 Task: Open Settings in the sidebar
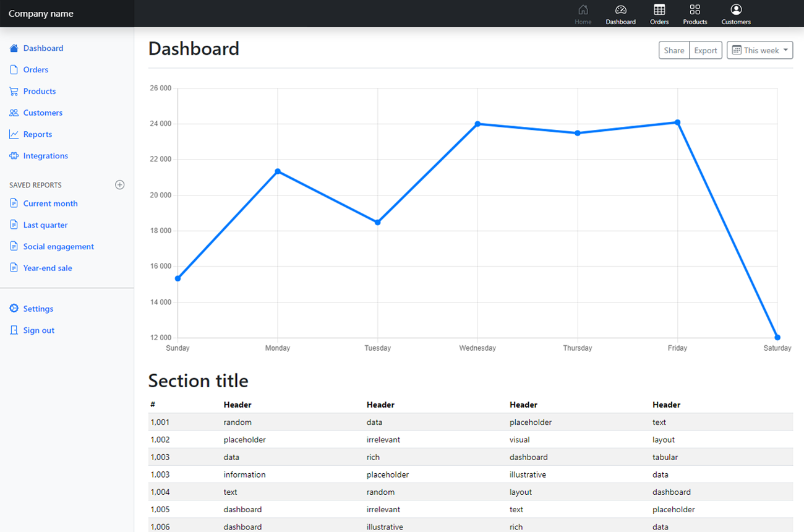38,308
